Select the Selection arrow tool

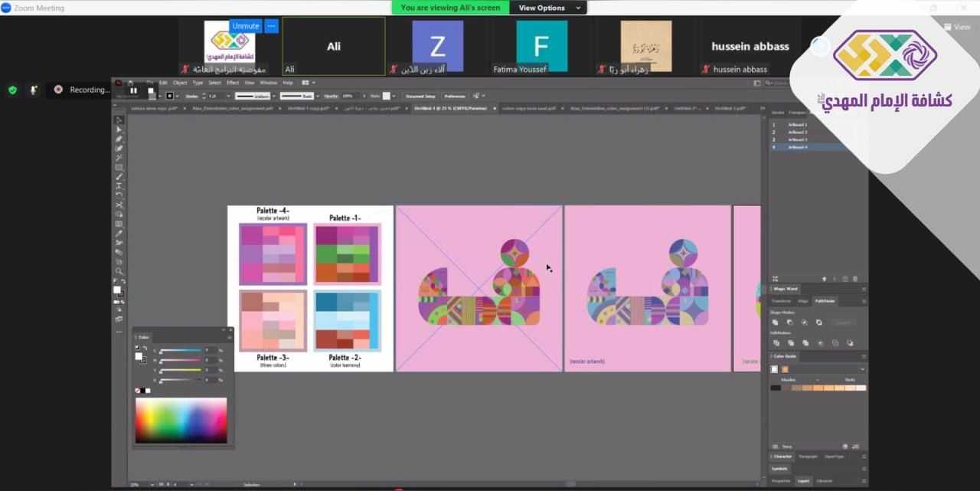119,120
